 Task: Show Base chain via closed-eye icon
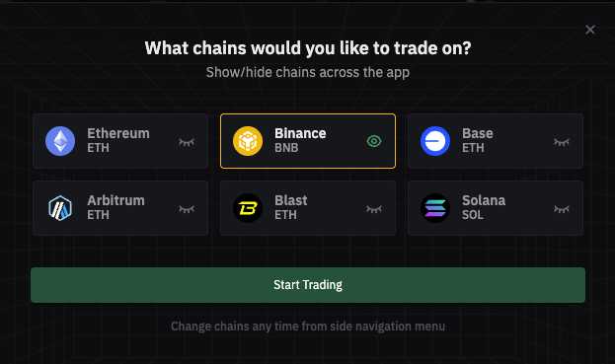(x=562, y=142)
